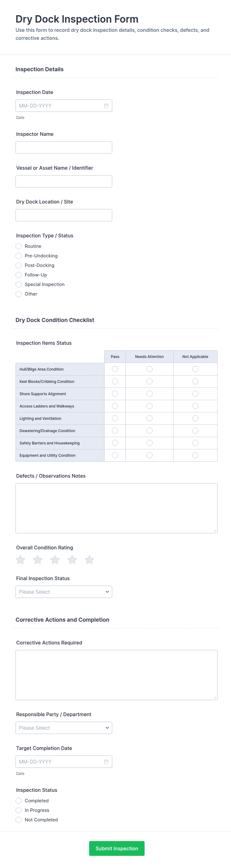Select the first star in Overall Condition Rating

pos(20,560)
